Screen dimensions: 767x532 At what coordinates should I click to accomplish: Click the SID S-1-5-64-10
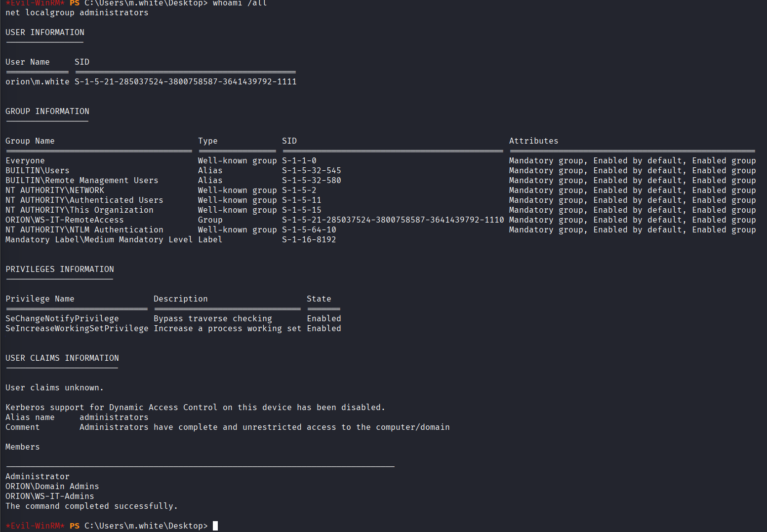click(309, 230)
